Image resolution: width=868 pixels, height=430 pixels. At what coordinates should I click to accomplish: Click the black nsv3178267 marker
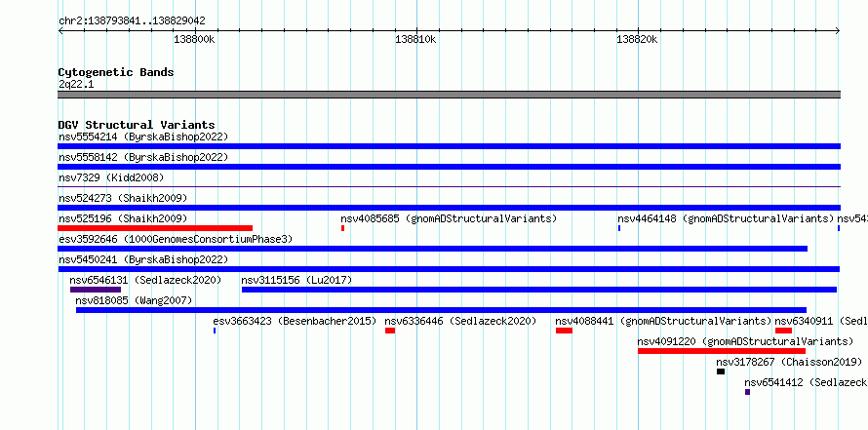[721, 371]
